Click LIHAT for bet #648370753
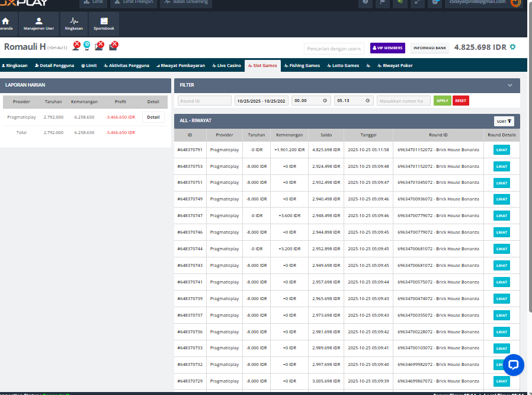The width and height of the screenshot is (532, 395). point(501,167)
